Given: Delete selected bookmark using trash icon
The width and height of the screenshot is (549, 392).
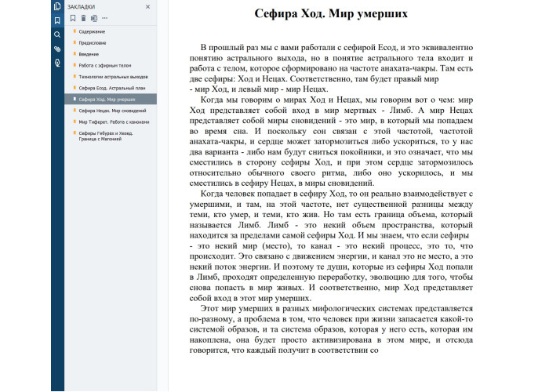Looking at the screenshot, I should click(83, 17).
